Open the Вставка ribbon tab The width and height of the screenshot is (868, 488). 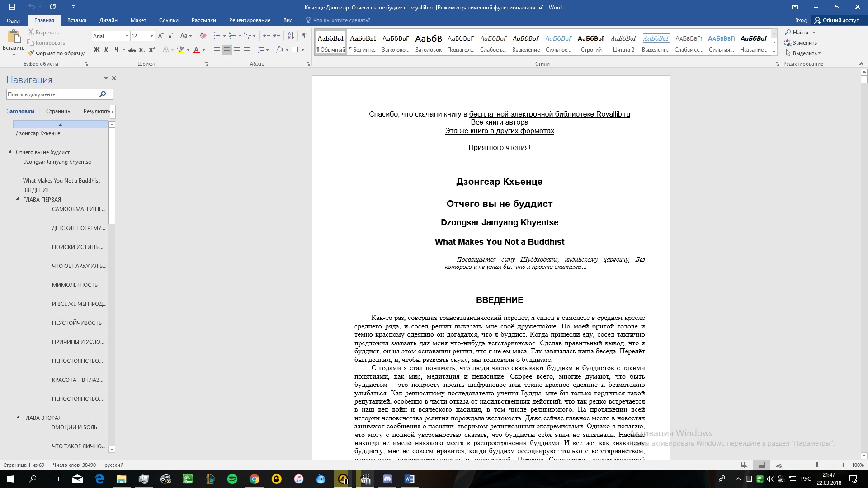pyautogui.click(x=76, y=20)
